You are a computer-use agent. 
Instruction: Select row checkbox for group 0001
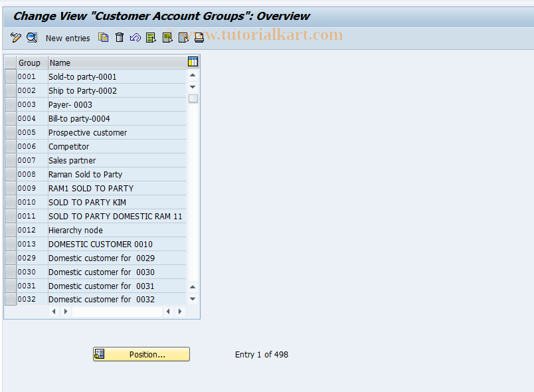point(11,76)
